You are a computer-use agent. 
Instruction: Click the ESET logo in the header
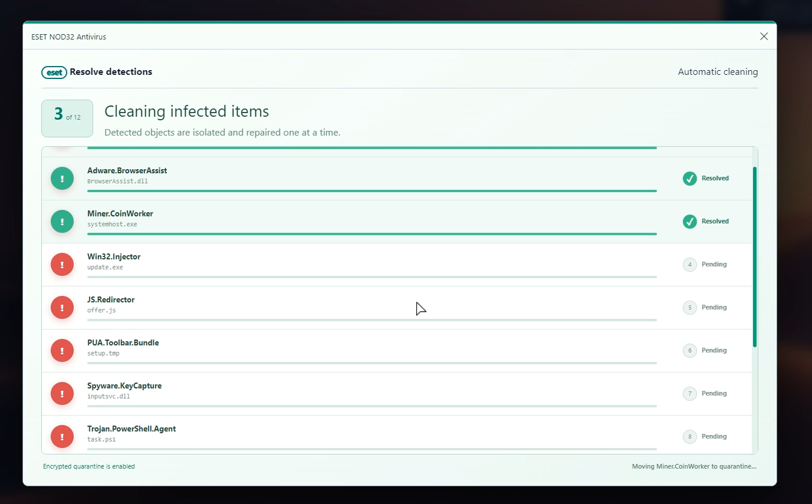point(54,72)
